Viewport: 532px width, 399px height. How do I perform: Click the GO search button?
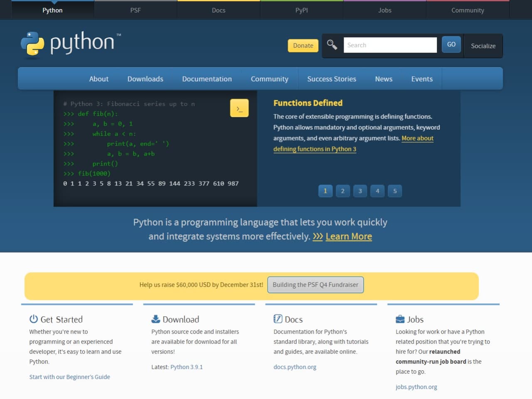(451, 44)
